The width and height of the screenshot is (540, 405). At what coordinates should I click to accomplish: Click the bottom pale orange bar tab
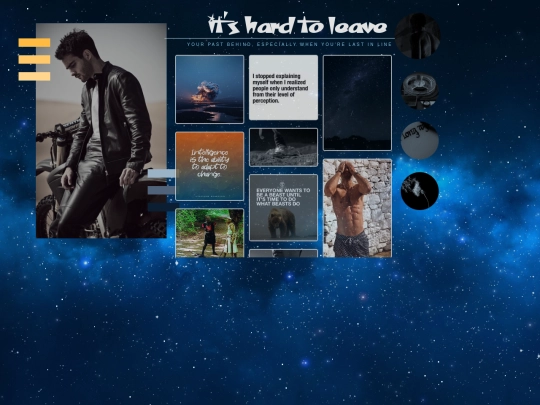(x=34, y=76)
